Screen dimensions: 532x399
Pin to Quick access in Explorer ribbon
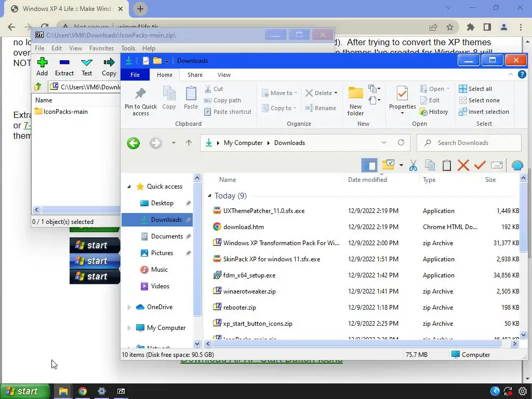point(140,102)
